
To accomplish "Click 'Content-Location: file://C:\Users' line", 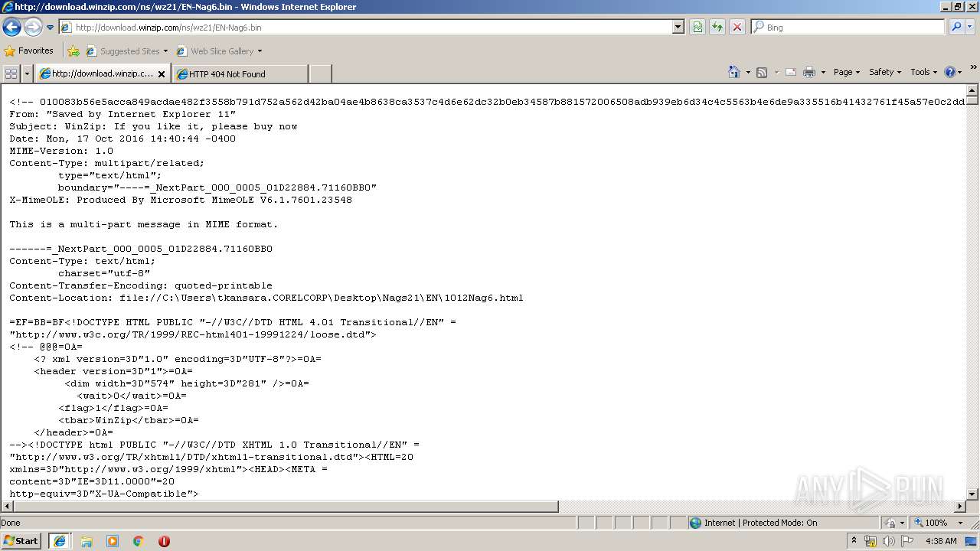I will point(266,298).
